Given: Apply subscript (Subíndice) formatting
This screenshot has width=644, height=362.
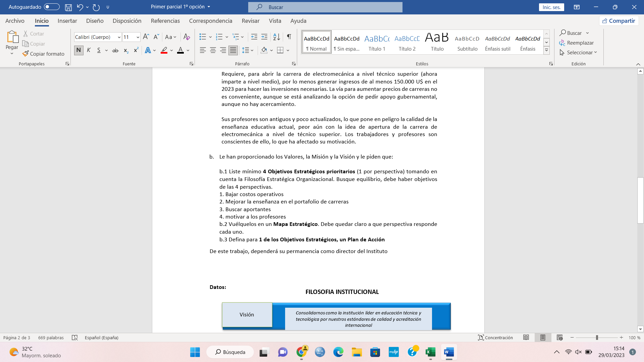Looking at the screenshot, I should 126,50.
